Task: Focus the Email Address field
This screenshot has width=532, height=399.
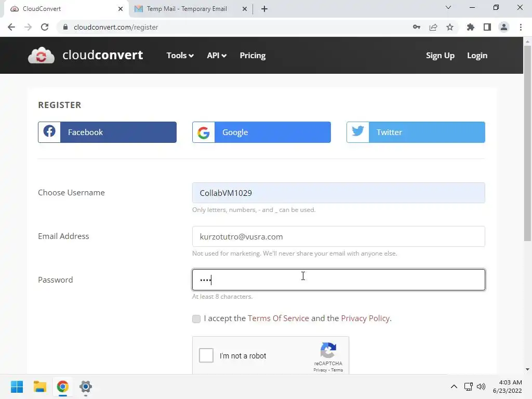Action: point(339,236)
